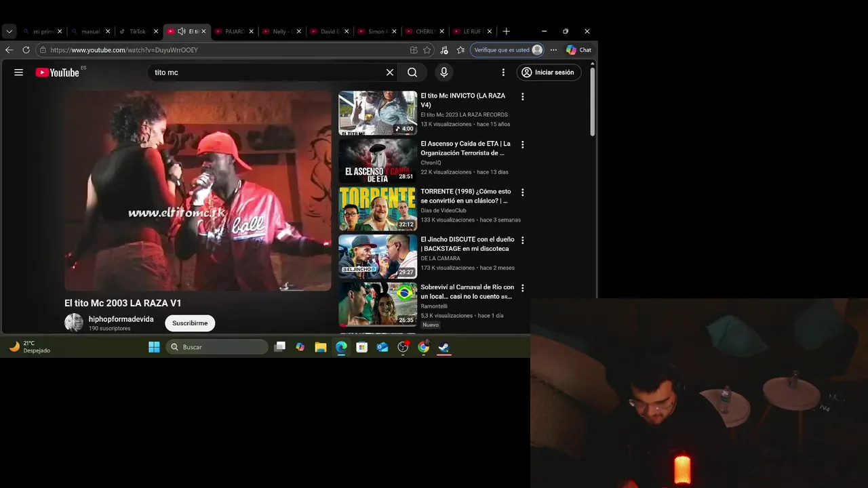
Task: Start voice search with microphone icon
Action: 444,73
